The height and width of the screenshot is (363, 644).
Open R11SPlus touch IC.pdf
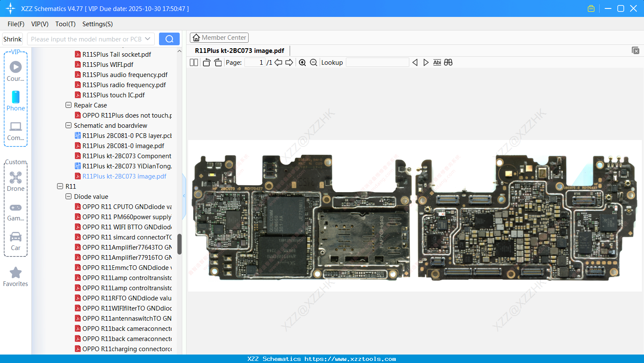[110, 95]
